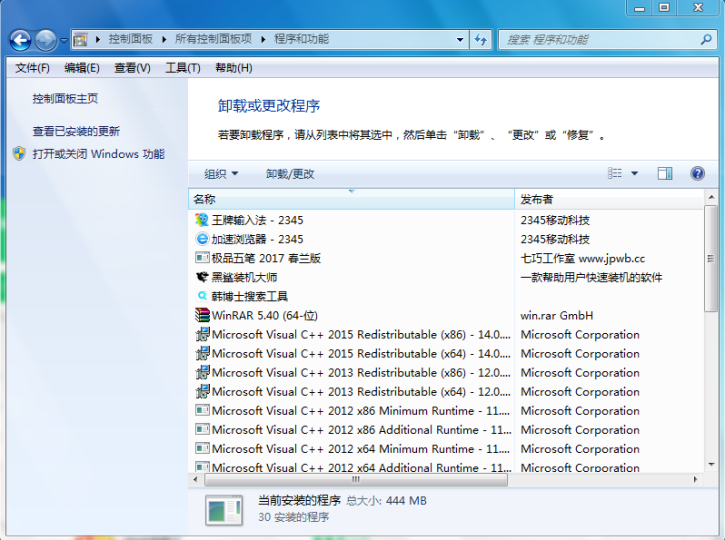Expand the address bar history dropdown
The height and width of the screenshot is (540, 725).
[x=460, y=39]
